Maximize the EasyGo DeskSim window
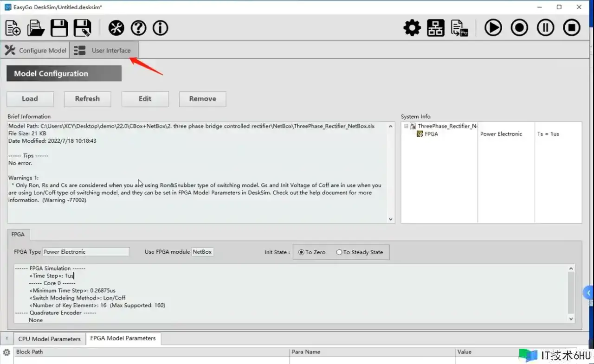The image size is (594, 364). tap(559, 7)
